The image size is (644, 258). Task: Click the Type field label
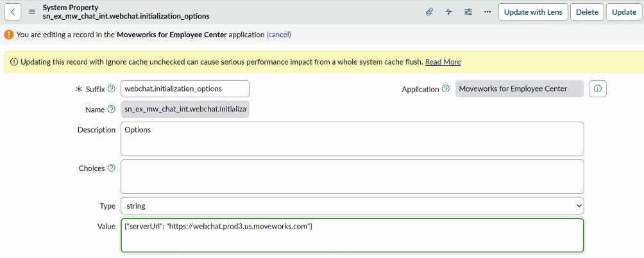tap(108, 206)
